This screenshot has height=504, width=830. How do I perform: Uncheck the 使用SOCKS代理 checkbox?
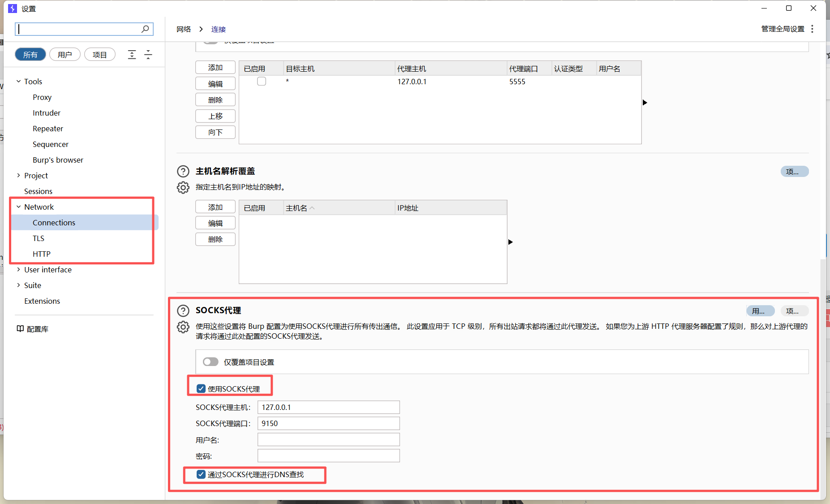(x=201, y=388)
